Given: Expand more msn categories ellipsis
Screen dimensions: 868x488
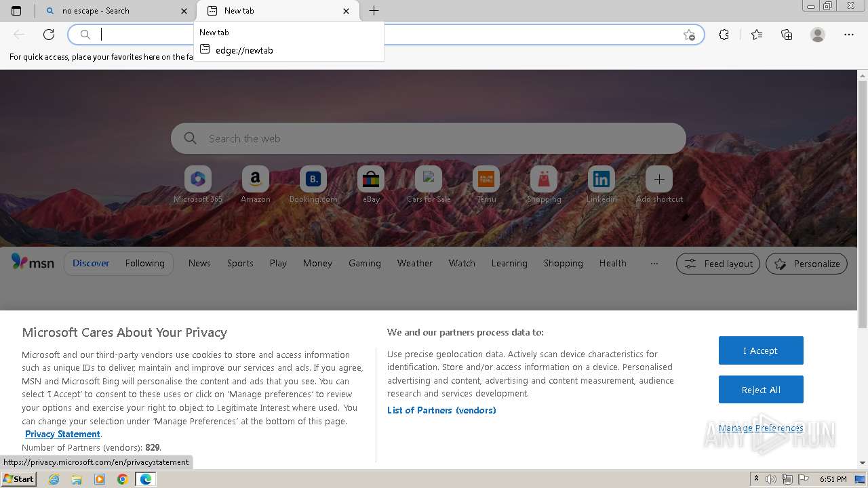Looking at the screenshot, I should click(654, 264).
